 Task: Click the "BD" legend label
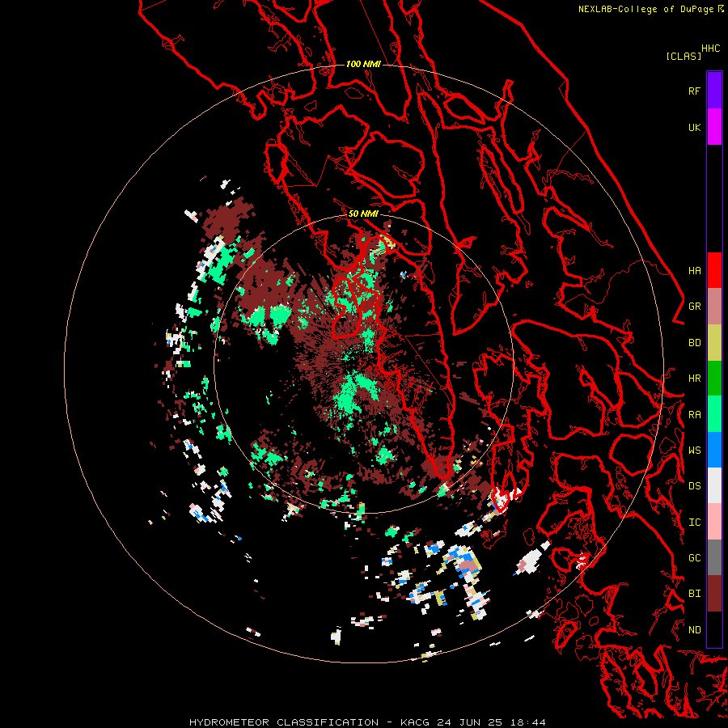click(694, 343)
